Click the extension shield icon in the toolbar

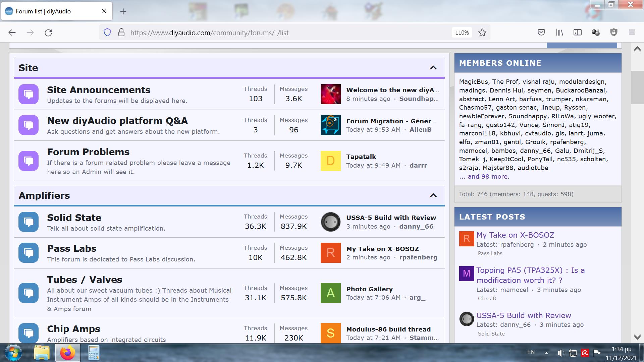pos(614,33)
